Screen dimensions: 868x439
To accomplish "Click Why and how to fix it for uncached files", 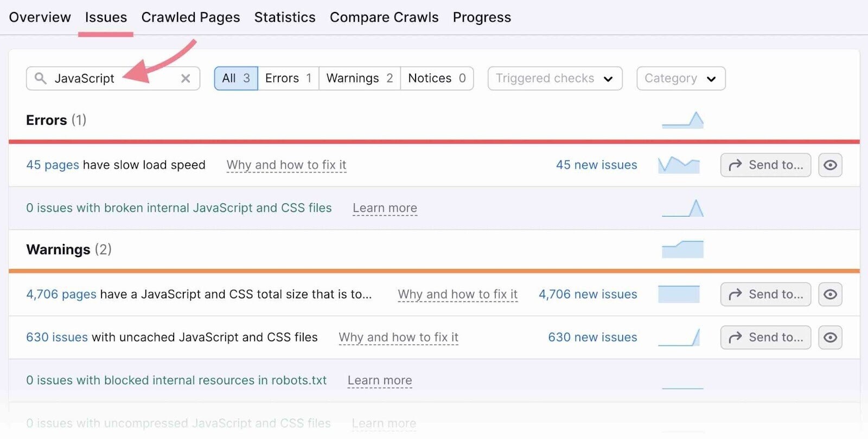I will click(x=398, y=337).
